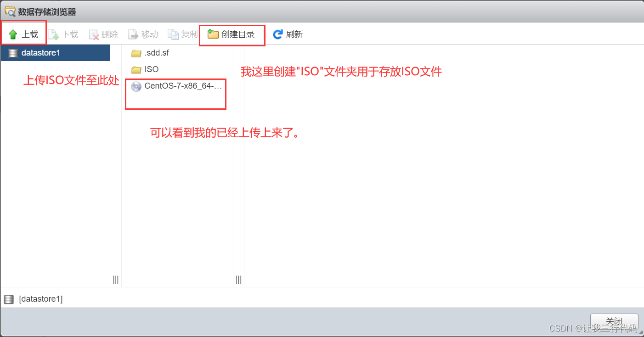
Task: Click the 复制 copy label
Action: pyautogui.click(x=189, y=34)
